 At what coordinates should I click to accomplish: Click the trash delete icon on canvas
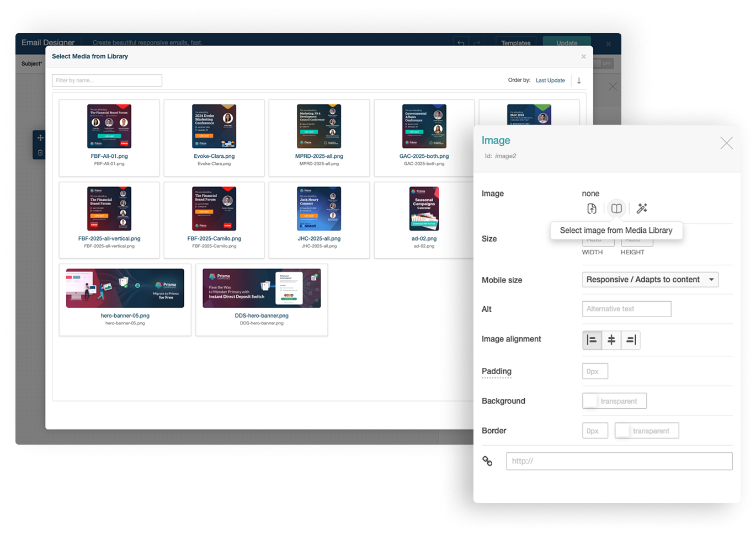(40, 153)
